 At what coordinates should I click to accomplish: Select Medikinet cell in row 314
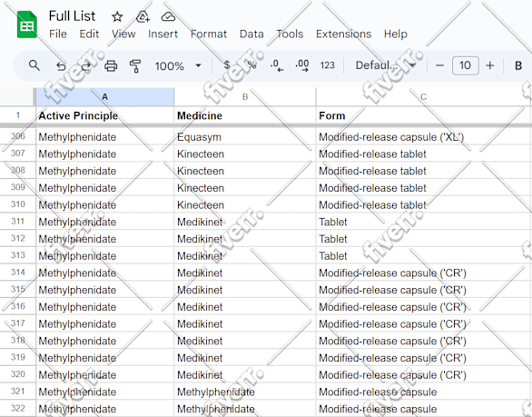(x=245, y=273)
